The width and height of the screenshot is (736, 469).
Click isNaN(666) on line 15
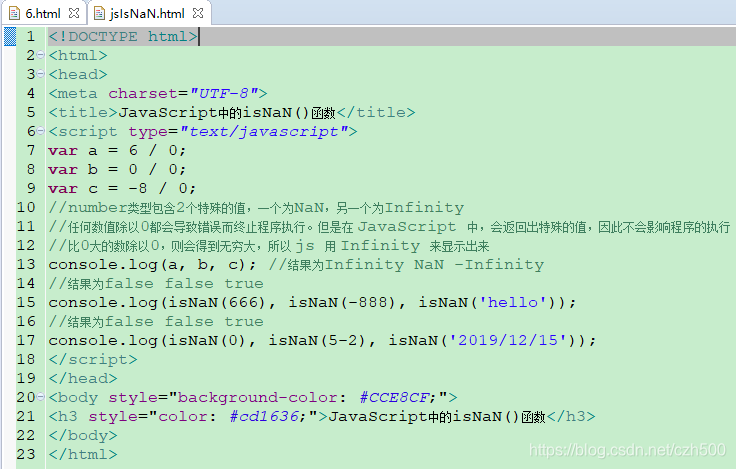pos(222,302)
